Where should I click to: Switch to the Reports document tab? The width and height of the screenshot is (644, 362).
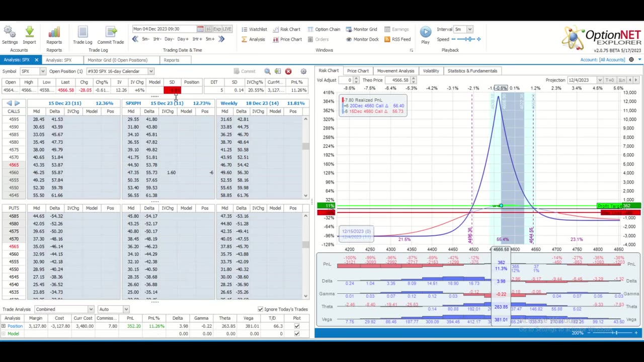coord(171,60)
